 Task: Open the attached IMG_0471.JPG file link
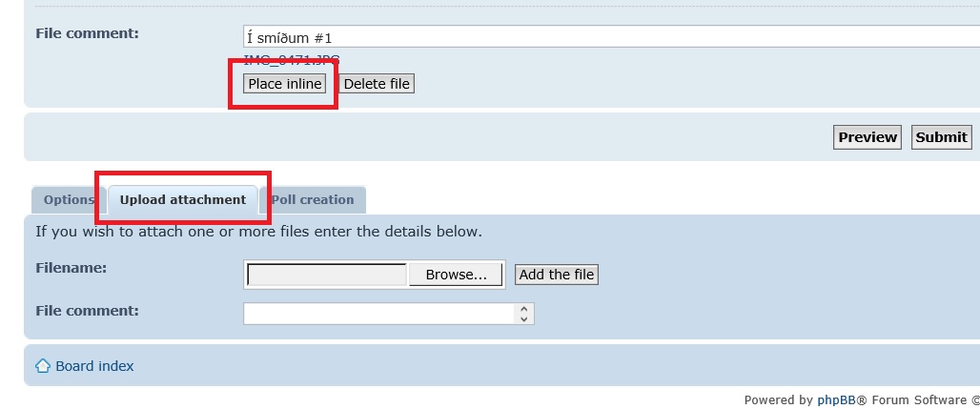pyautogui.click(x=291, y=60)
